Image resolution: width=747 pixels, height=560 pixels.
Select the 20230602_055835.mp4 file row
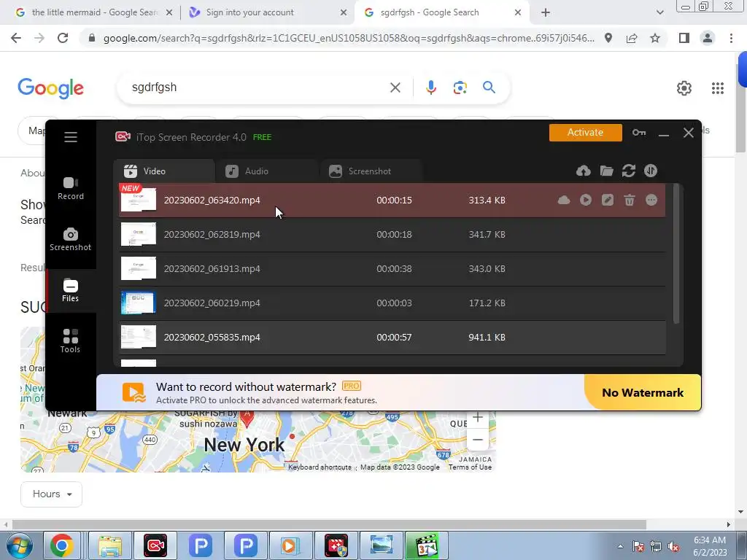tap(392, 337)
